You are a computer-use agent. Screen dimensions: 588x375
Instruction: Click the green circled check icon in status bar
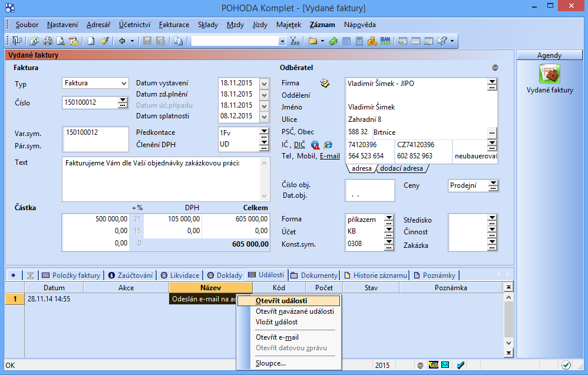pyautogui.click(x=566, y=365)
